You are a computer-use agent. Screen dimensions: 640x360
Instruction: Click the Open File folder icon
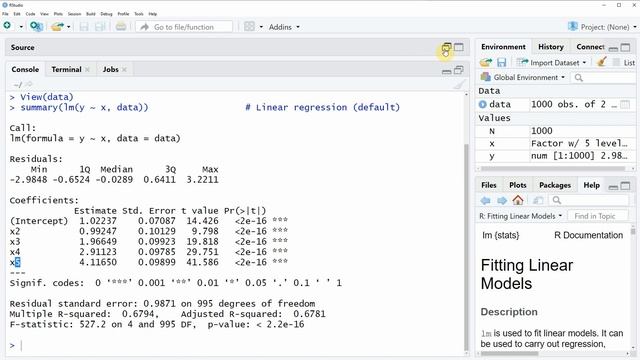[x=57, y=27]
